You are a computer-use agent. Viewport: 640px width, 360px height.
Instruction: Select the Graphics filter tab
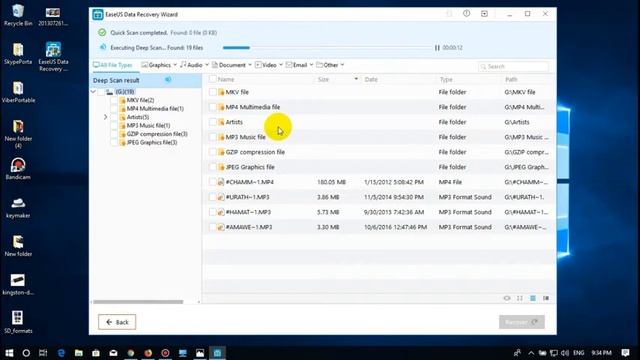pyautogui.click(x=156, y=65)
